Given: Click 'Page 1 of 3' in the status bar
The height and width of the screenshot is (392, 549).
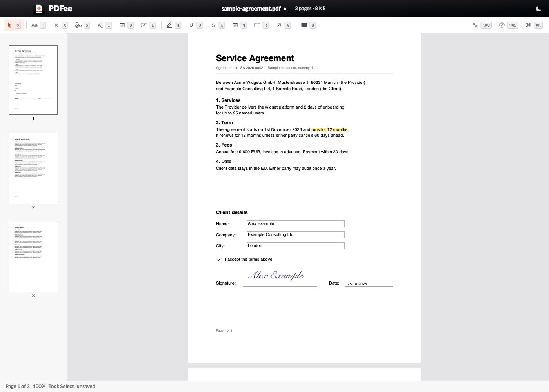Looking at the screenshot, I should [17, 386].
